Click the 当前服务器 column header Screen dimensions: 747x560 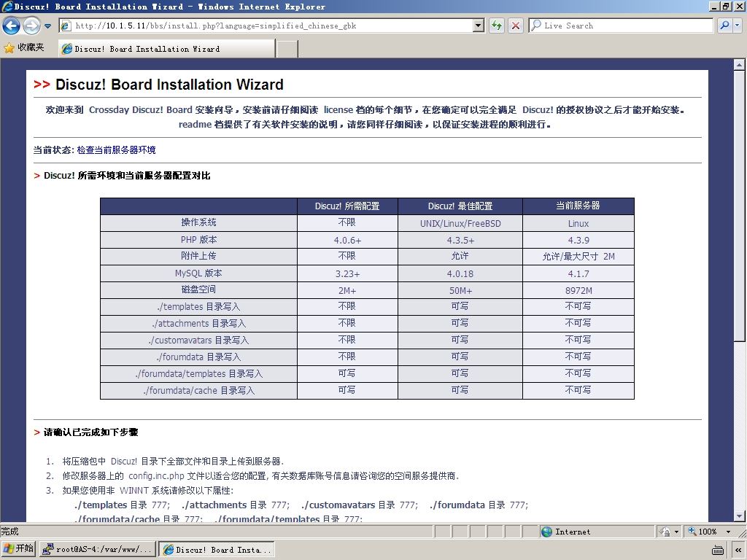pyautogui.click(x=578, y=206)
